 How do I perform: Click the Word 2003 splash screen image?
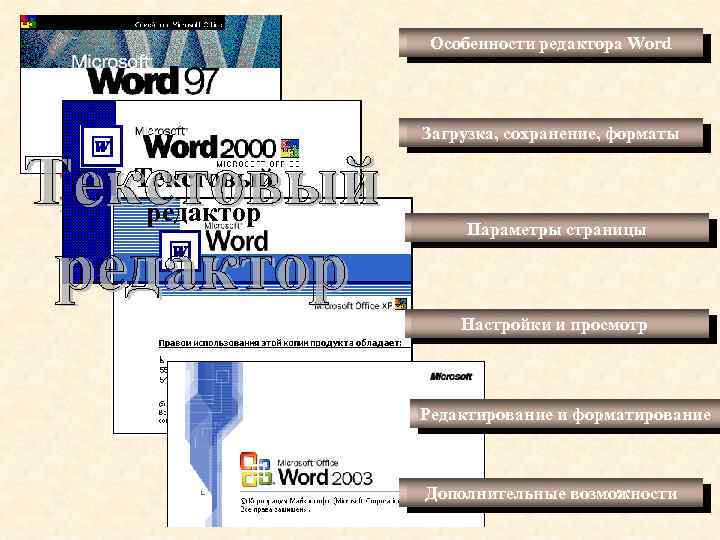(x=326, y=444)
